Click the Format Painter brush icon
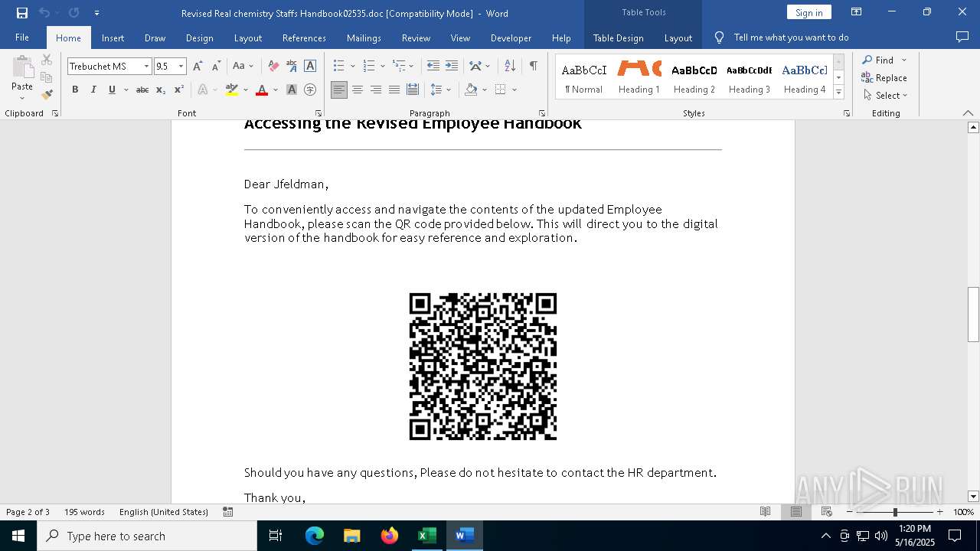The image size is (980, 551). pyautogui.click(x=47, y=95)
